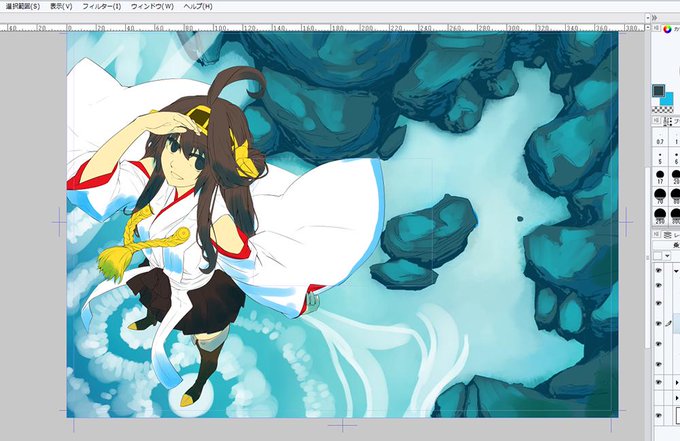Select the transparent checkered color swatch
Screen dimensions: 680x441
tap(662, 110)
